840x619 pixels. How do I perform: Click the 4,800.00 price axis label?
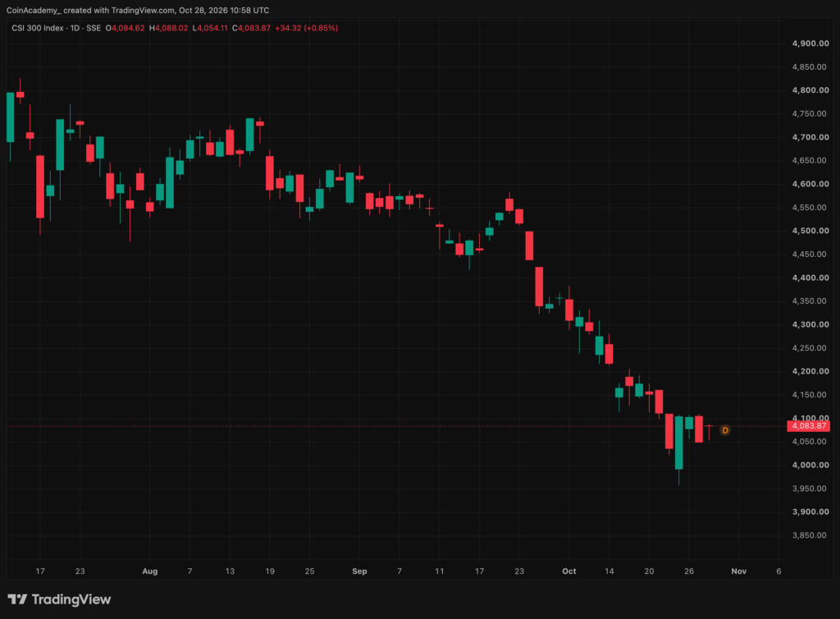click(x=810, y=90)
